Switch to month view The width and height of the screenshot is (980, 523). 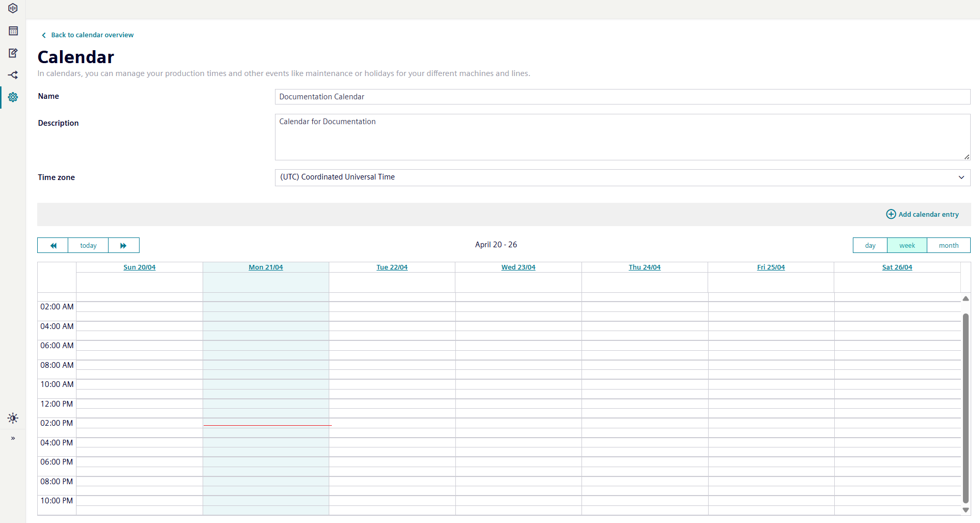(948, 245)
